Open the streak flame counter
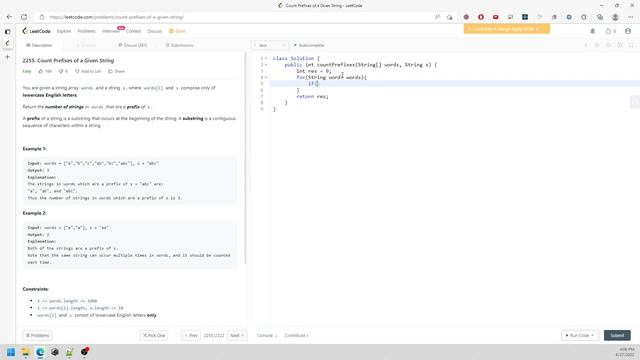 pos(611,31)
